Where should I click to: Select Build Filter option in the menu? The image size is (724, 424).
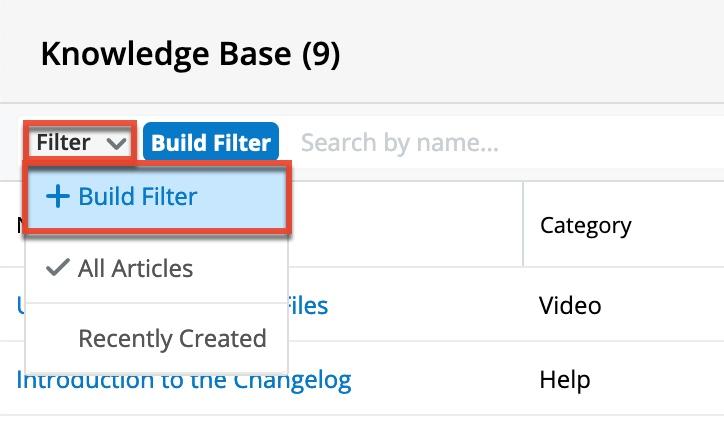click(138, 197)
